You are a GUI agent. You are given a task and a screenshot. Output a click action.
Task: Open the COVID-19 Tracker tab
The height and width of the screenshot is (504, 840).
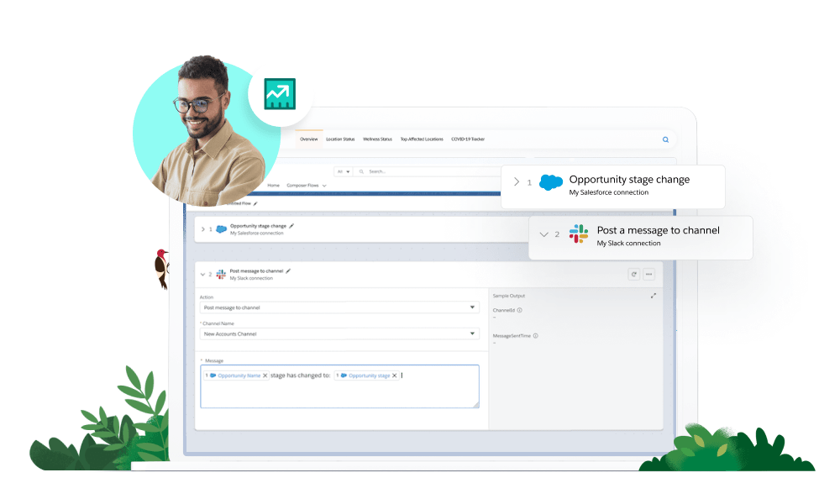(x=468, y=139)
